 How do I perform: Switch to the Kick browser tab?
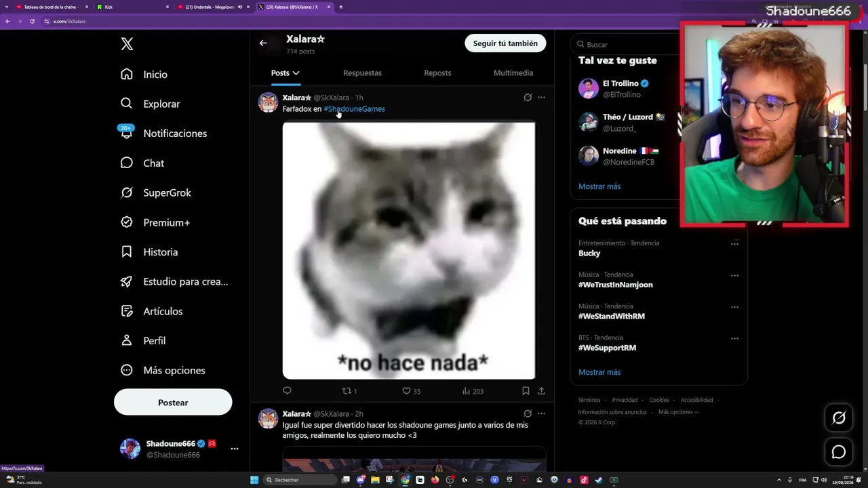[132, 7]
